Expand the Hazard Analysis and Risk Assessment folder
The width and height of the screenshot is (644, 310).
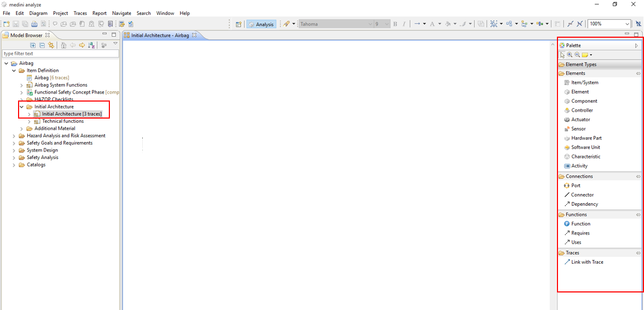[x=14, y=136]
